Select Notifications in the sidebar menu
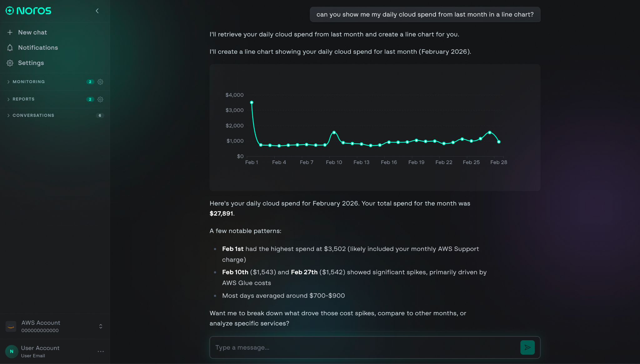Viewport: 640px width, 364px height. pyautogui.click(x=38, y=47)
